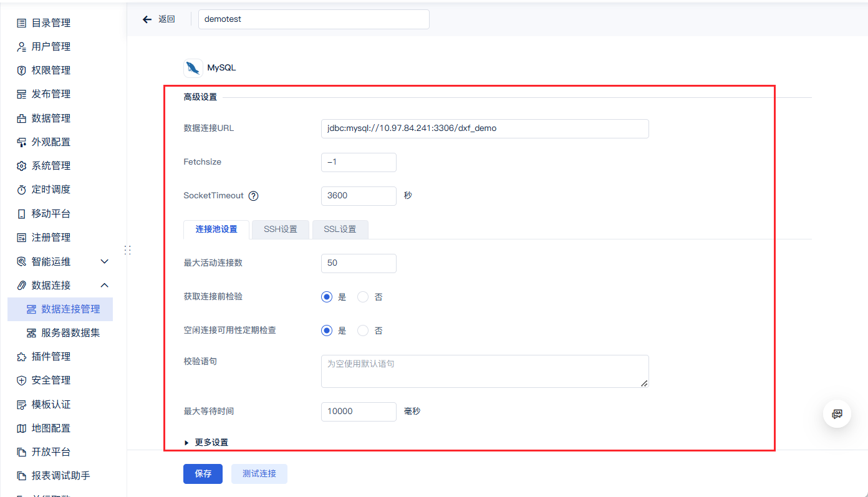Click the connection name field containing demotest
The image size is (868, 497).
coord(314,19)
